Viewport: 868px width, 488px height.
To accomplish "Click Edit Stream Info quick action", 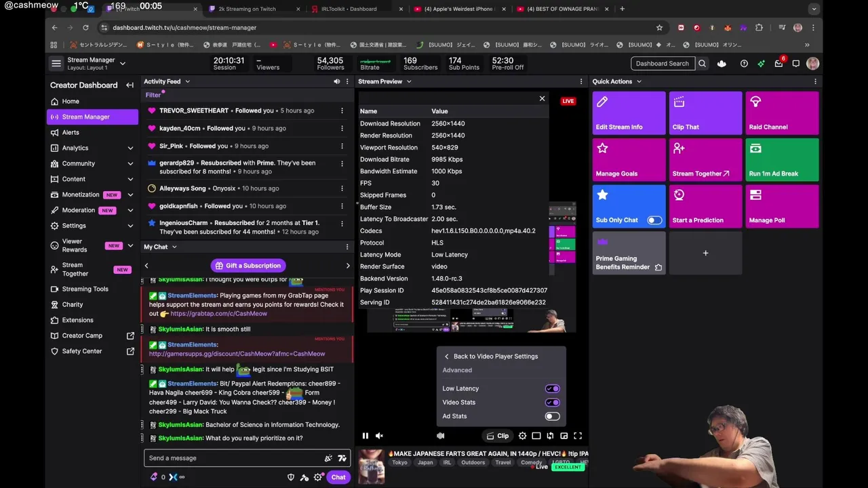I will [x=629, y=113].
